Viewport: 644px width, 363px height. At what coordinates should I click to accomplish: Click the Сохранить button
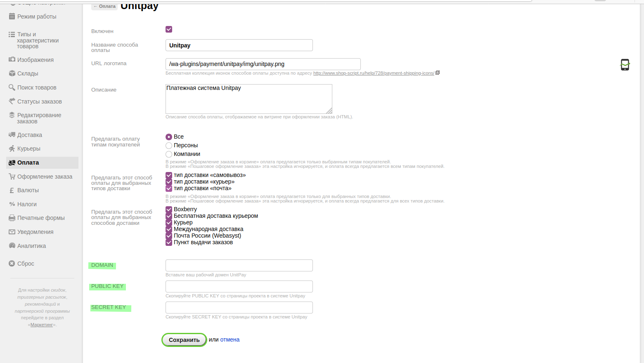tap(184, 340)
